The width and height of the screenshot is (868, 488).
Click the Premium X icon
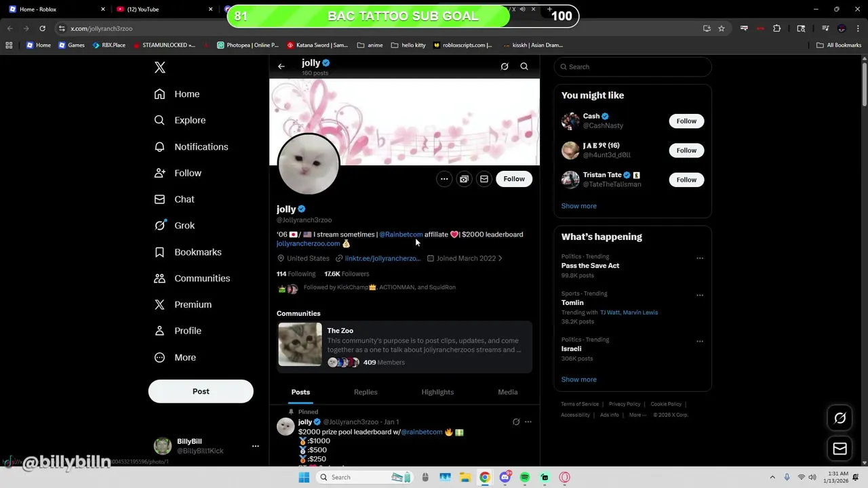(x=159, y=305)
